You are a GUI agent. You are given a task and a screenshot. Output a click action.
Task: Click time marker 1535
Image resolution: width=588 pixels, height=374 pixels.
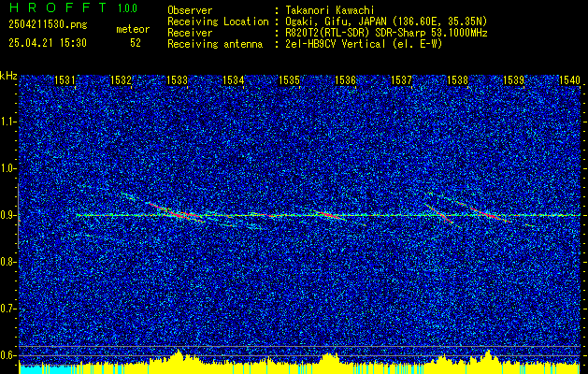click(289, 80)
